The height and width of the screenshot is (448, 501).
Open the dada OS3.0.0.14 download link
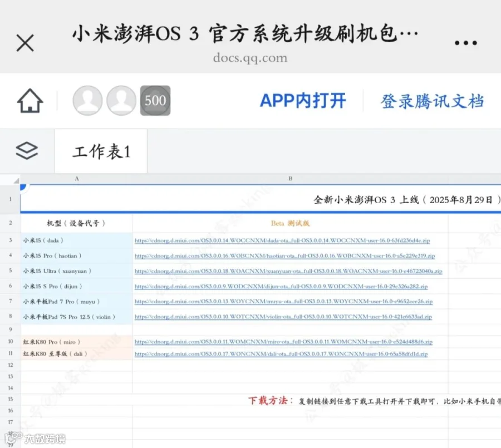(x=282, y=240)
